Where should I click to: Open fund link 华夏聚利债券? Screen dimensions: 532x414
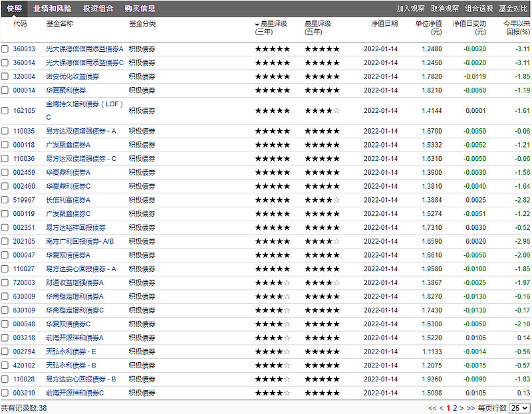pos(65,90)
